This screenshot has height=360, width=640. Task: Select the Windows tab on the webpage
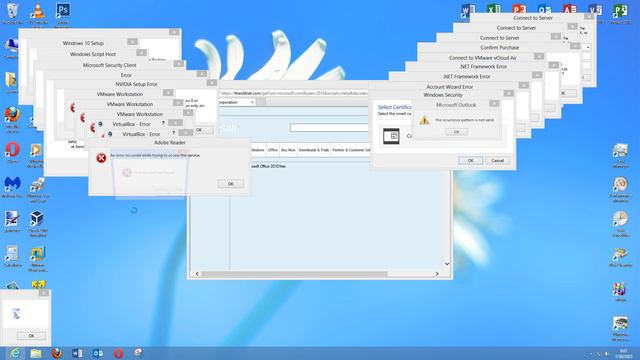point(258,150)
